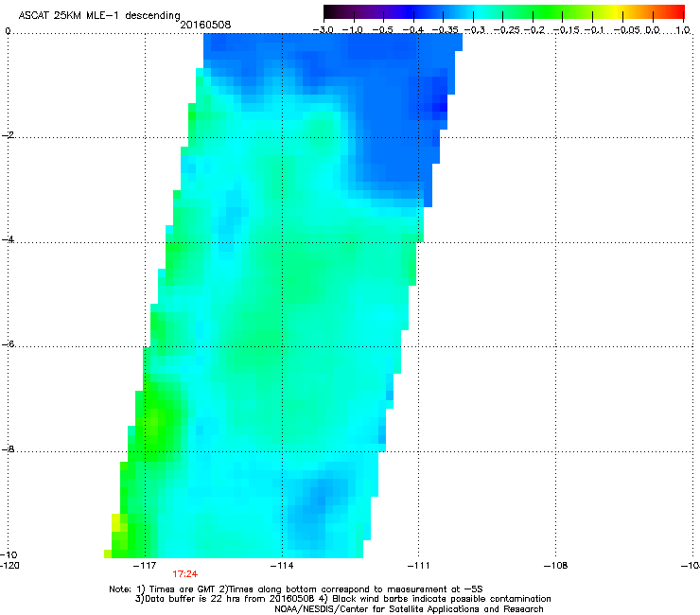Viewport: 700px width, 615px height.
Task: Click the longitude label -120
Action: (9, 566)
